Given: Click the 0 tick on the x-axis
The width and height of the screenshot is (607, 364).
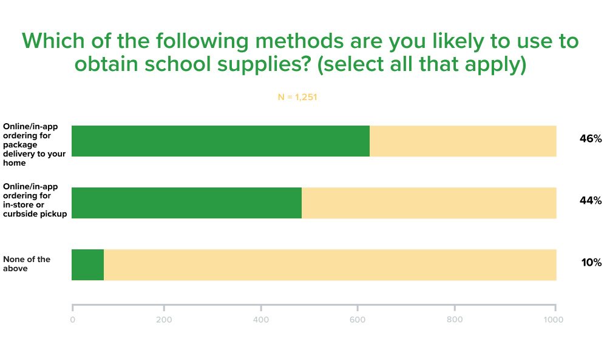Looking at the screenshot, I should coord(73,320).
